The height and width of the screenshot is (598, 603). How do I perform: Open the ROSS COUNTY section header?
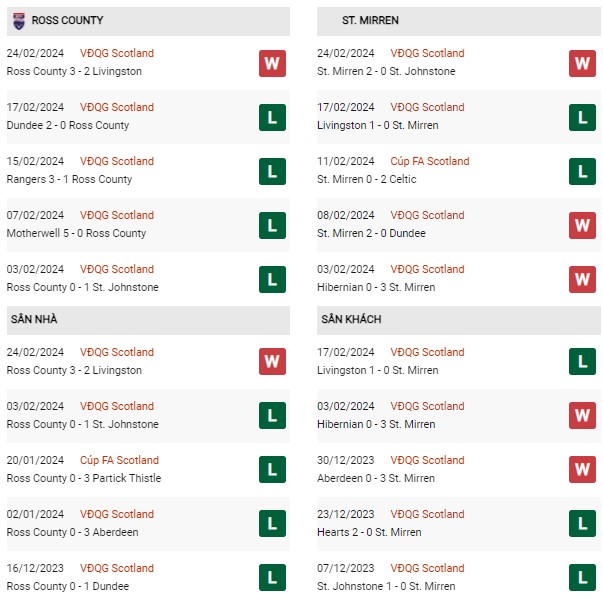point(148,21)
